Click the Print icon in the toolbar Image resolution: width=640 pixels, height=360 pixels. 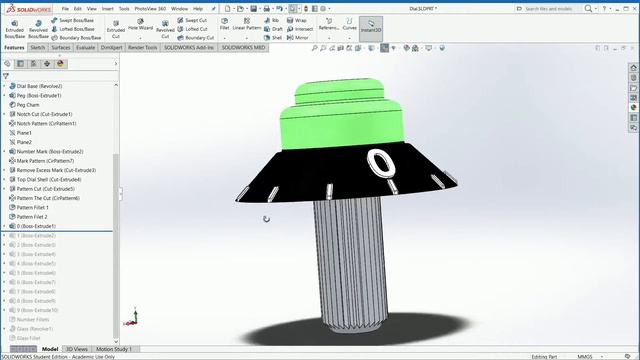coord(267,9)
